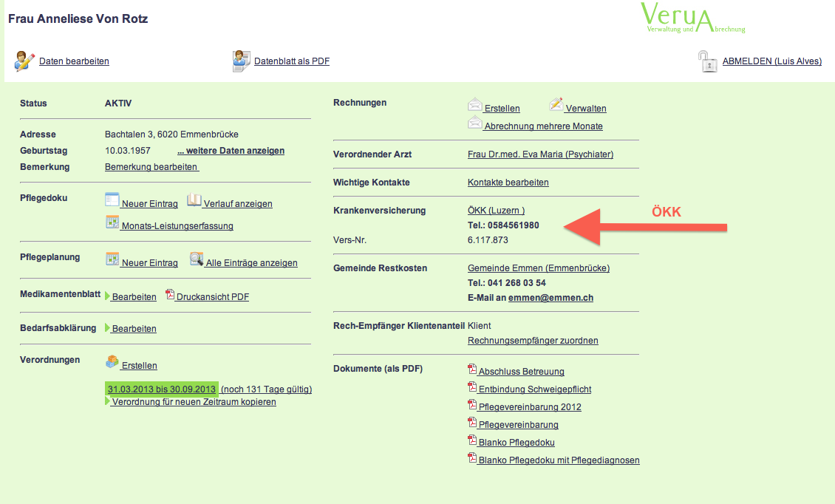
Task: Click the Rechnungen Erstellen envelope icon
Action: pyautogui.click(x=475, y=106)
